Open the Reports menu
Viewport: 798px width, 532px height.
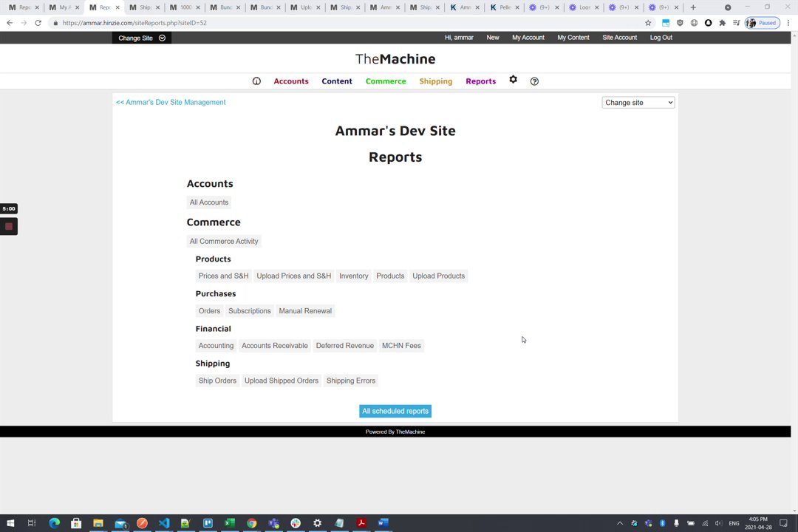point(481,81)
